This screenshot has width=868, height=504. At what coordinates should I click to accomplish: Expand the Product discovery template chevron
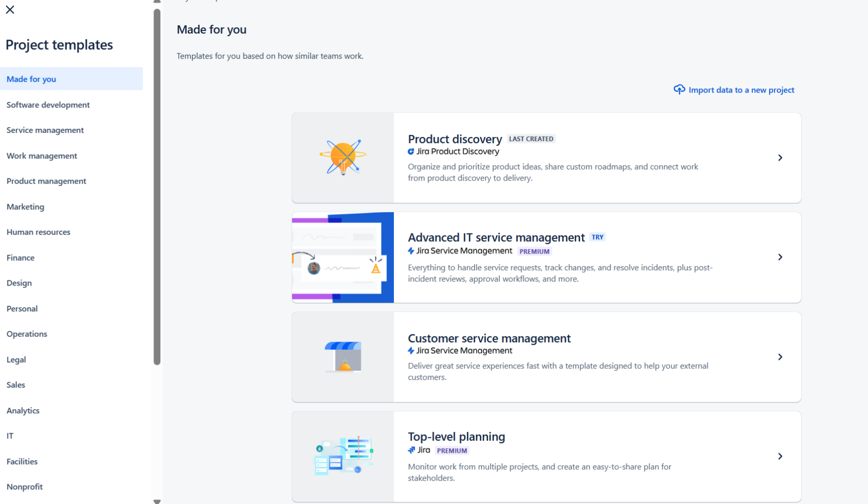click(x=780, y=158)
